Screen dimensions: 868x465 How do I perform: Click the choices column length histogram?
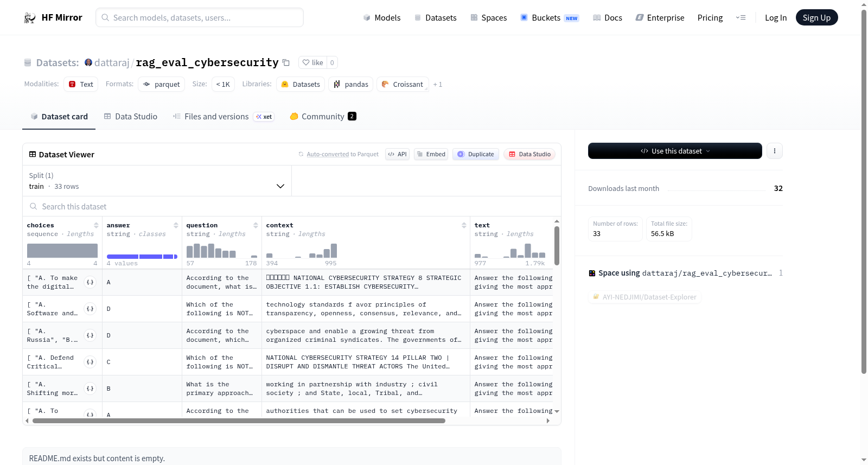click(62, 251)
